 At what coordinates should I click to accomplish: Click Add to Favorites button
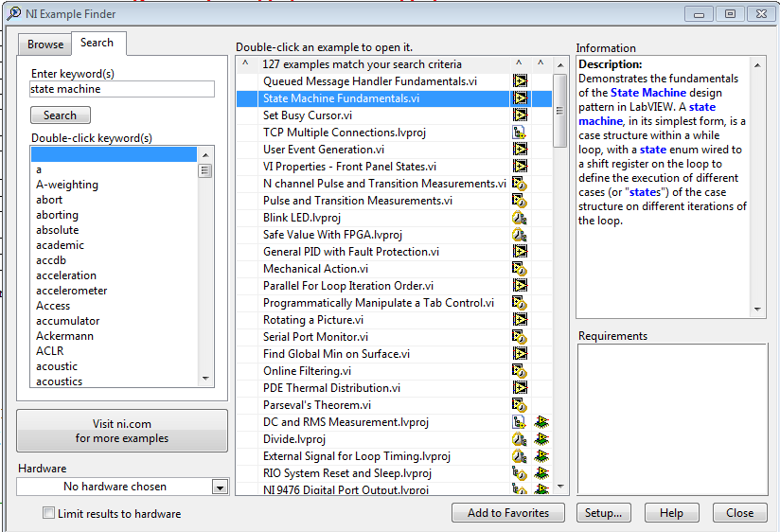(x=508, y=512)
